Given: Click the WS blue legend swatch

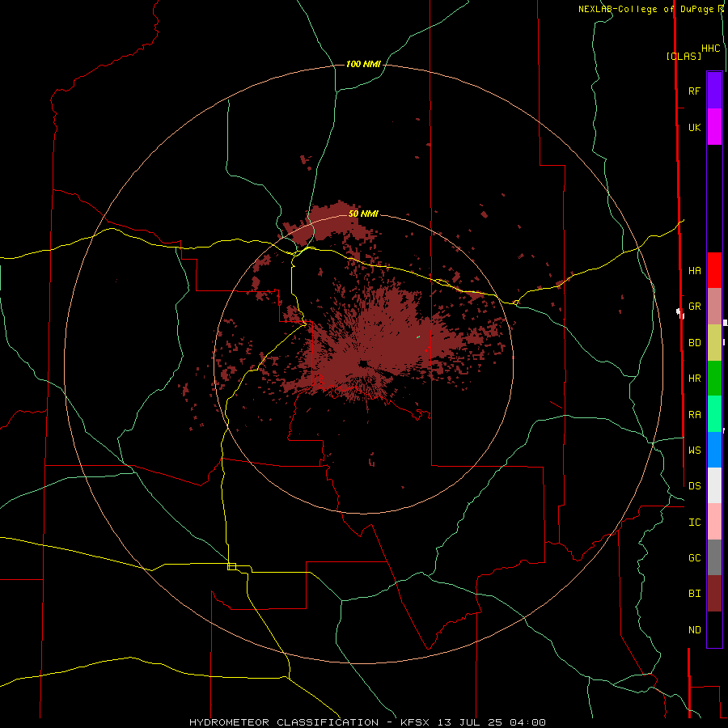Looking at the screenshot, I should [714, 450].
